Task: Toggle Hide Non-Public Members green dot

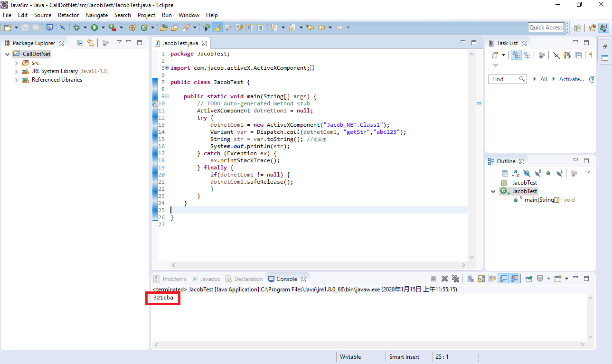Action: [548, 173]
